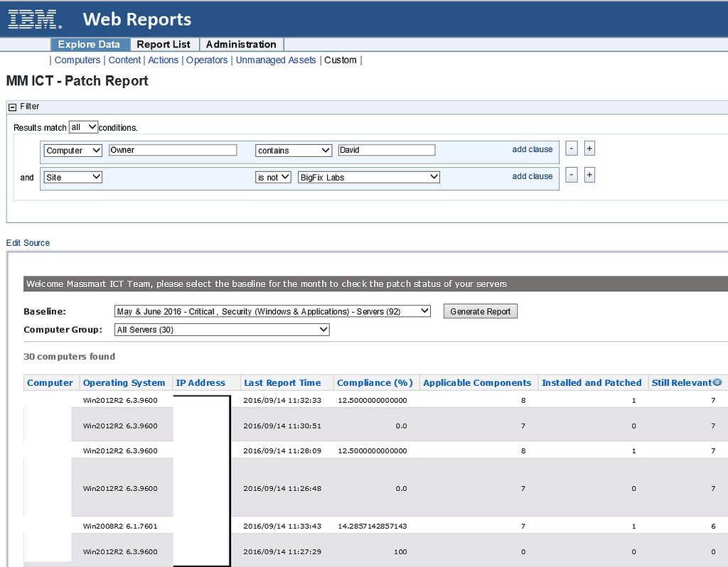
Task: Switch to the Report List tab
Action: click(x=164, y=44)
